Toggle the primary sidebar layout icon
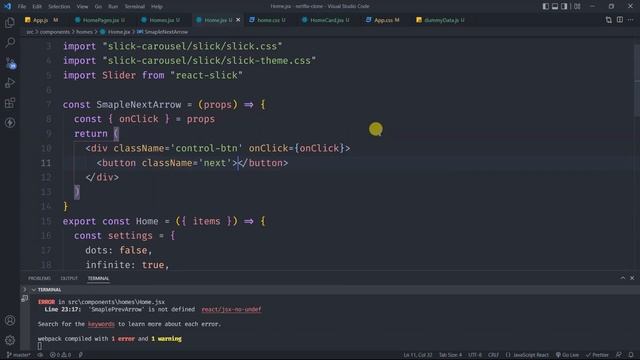The width and height of the screenshot is (640, 360). click(545, 6)
